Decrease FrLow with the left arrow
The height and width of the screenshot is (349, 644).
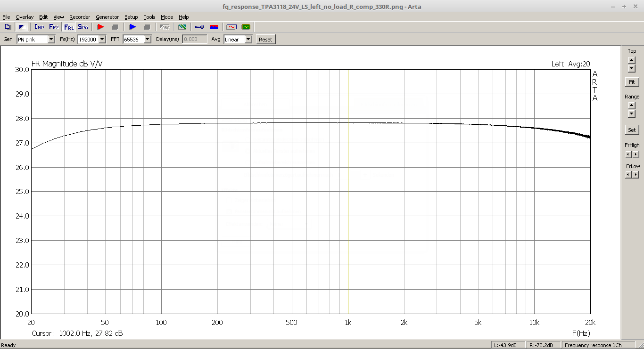pos(628,175)
